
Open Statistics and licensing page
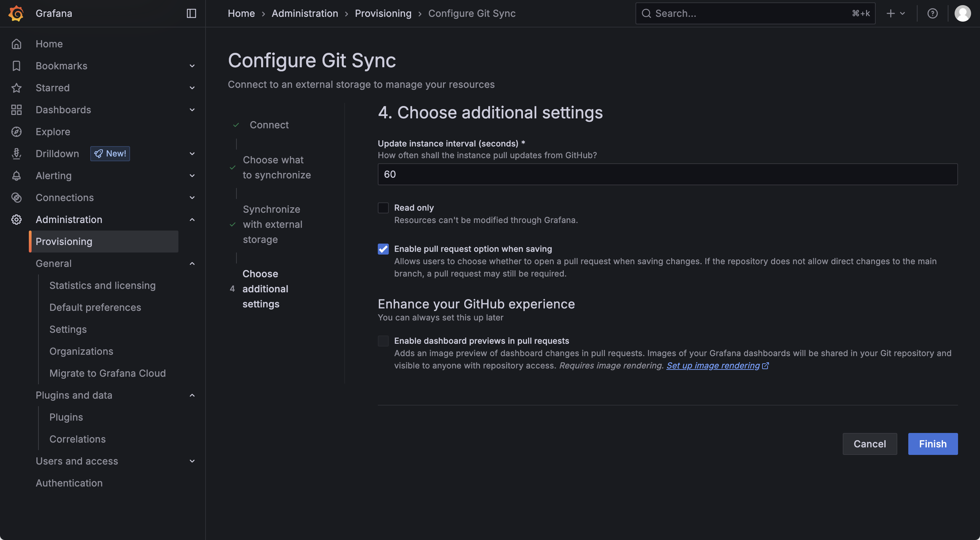pos(102,285)
